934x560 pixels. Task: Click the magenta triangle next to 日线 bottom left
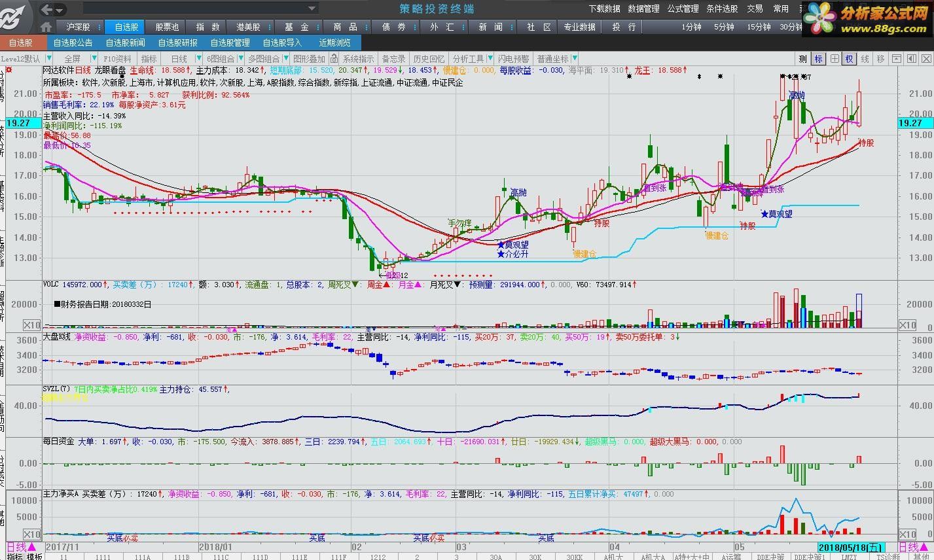[31, 547]
